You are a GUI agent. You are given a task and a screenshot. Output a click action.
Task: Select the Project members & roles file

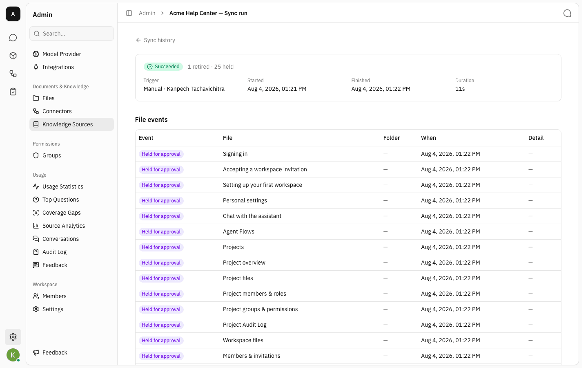click(x=254, y=294)
